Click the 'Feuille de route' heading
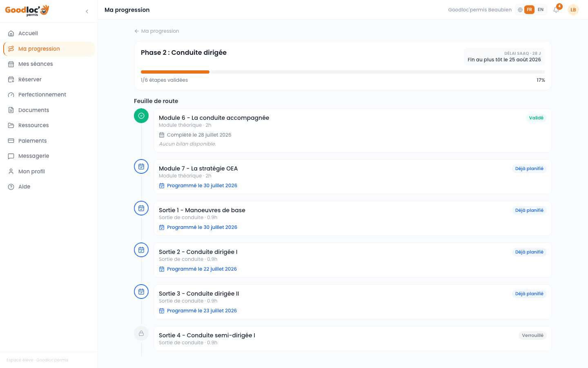 [x=156, y=101]
